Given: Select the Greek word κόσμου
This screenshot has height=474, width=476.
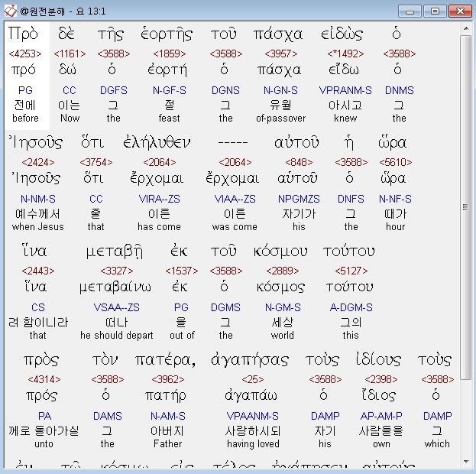Looking at the screenshot, I should (x=280, y=252).
